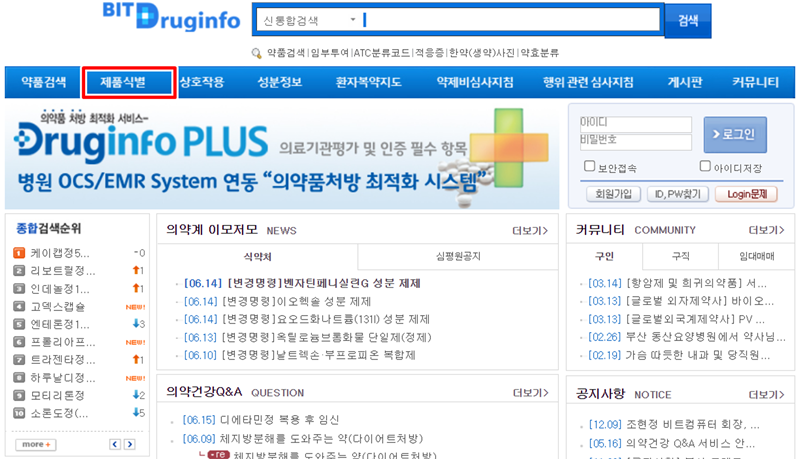Click 더보기 for 의약계 이모저모 news
Screen dimensions: 800x459
[530, 231]
